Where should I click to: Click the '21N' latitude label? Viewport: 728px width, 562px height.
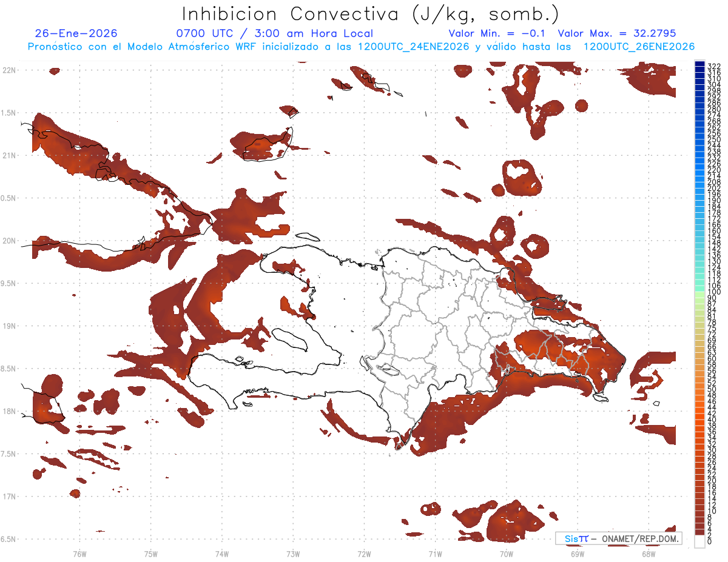click(x=8, y=155)
